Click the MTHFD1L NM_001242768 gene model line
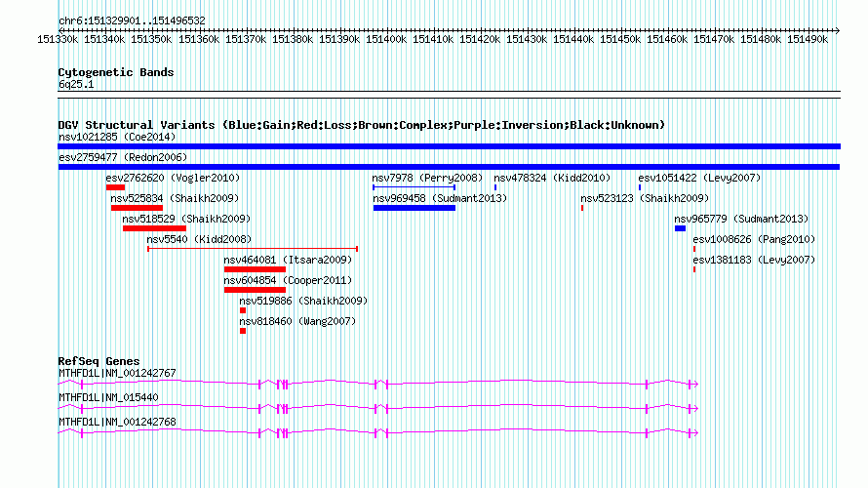 (x=378, y=432)
